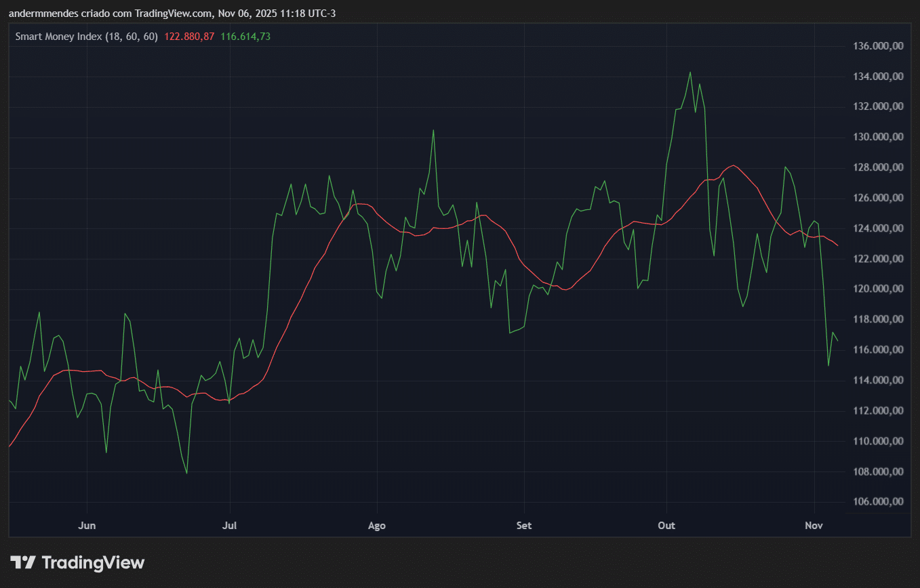The width and height of the screenshot is (920, 588).
Task: Click the TradingView logo icon
Action: tap(23, 562)
